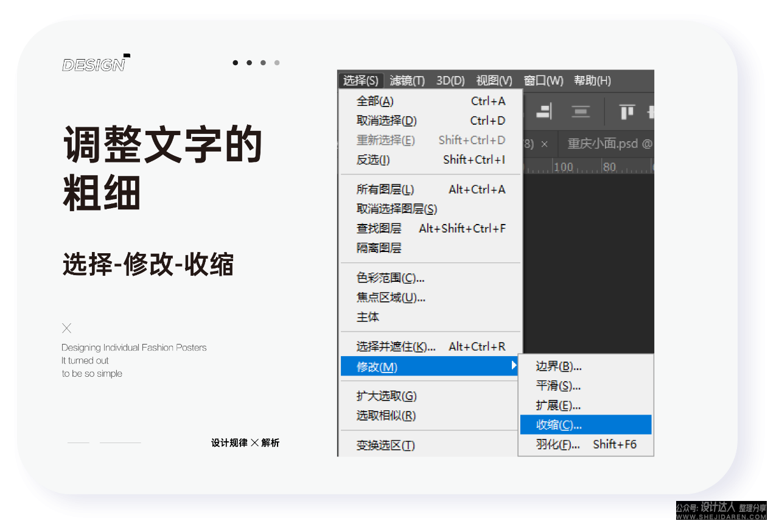This screenshot has height=532, width=779.
Task: Open the 滤镜(T) menu
Action: [407, 80]
